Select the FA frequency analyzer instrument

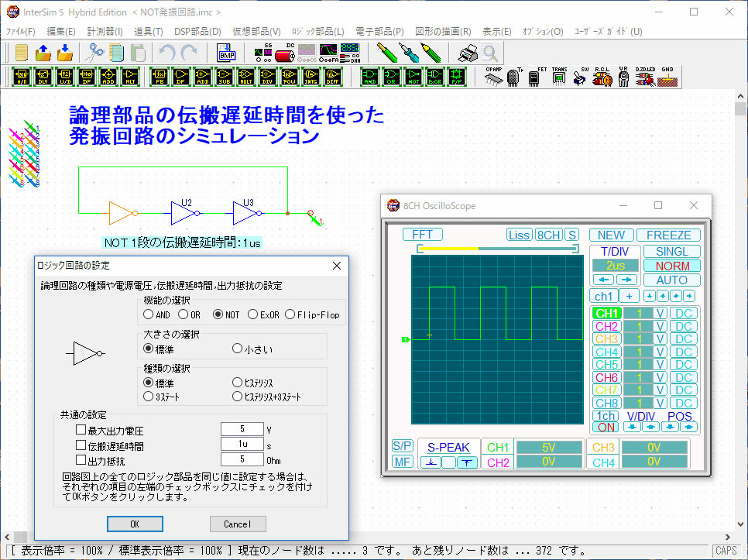328,53
